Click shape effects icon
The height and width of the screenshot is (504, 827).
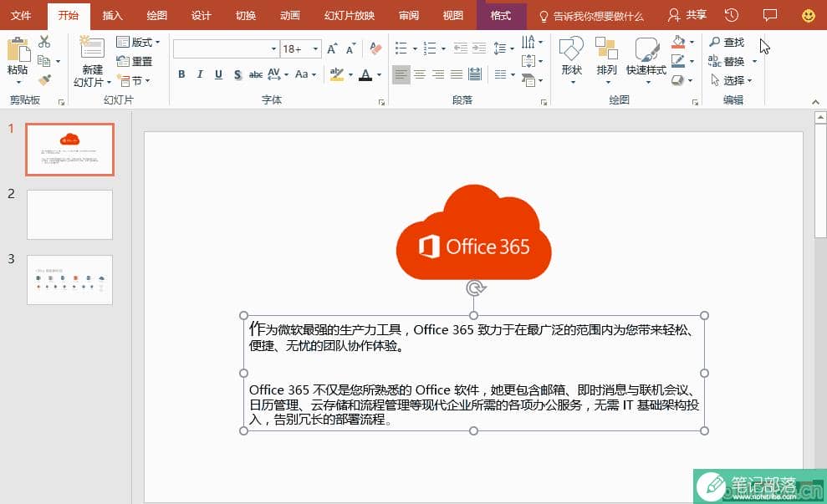[x=679, y=80]
